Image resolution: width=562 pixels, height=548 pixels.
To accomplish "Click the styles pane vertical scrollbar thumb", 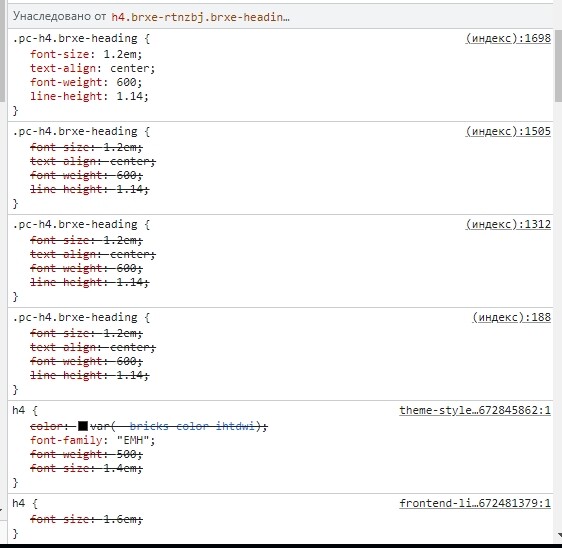I will coord(558,65).
